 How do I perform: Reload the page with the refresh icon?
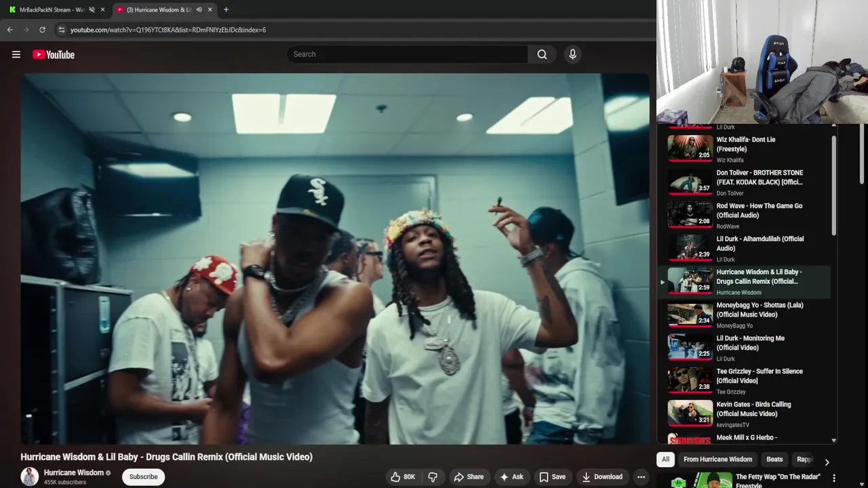(x=42, y=30)
